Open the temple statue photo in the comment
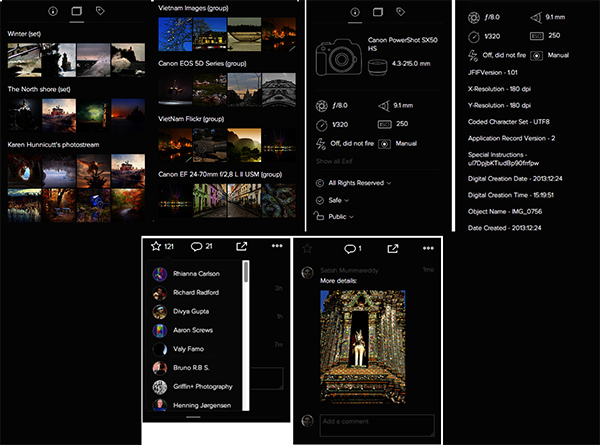Image resolution: width=600 pixels, height=445 pixels. coord(363,347)
